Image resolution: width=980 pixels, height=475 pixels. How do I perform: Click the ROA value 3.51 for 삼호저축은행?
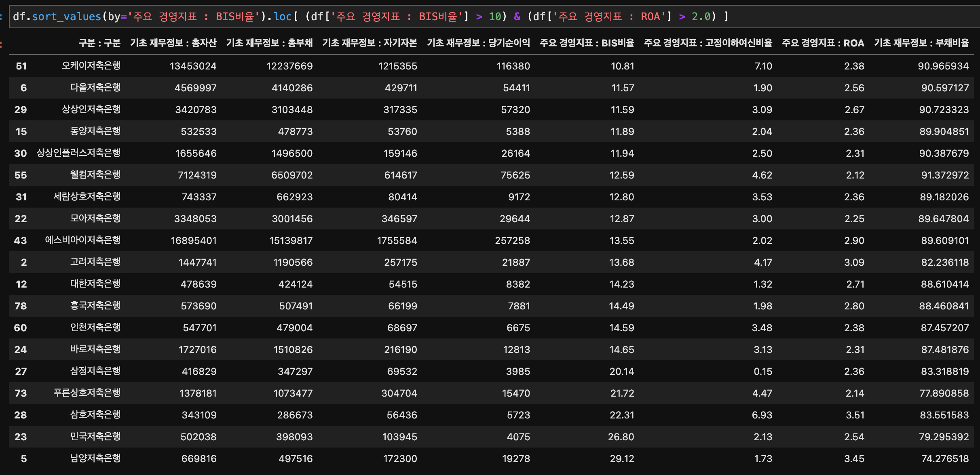coord(855,415)
